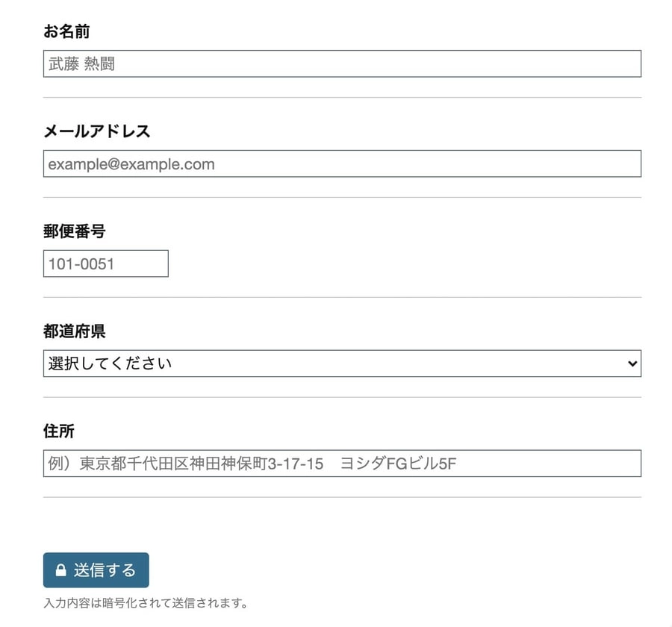Click the dropdown chevron arrow for 都道府県
The width and height of the screenshot is (672, 627).
point(632,364)
